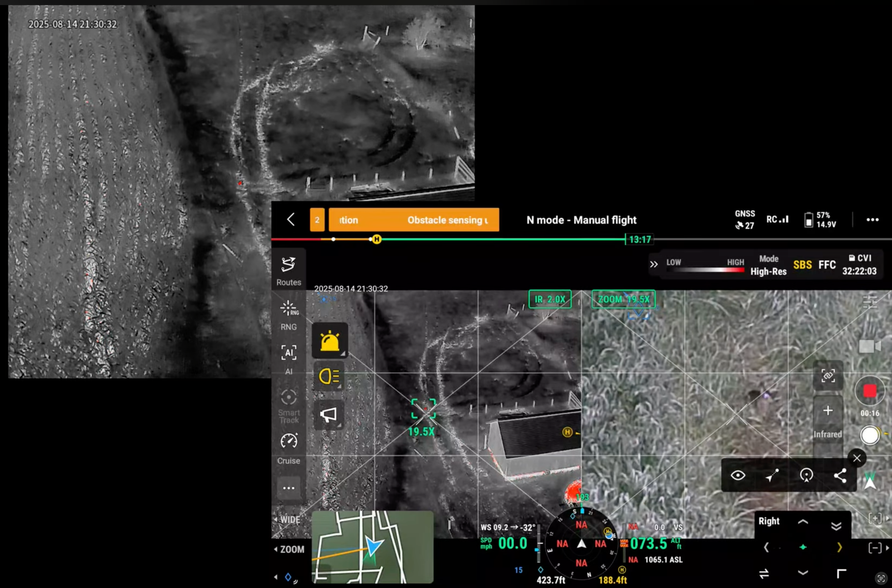Viewport: 892px width, 588px height.
Task: Turn on the beacon siren icon
Action: pos(330,340)
